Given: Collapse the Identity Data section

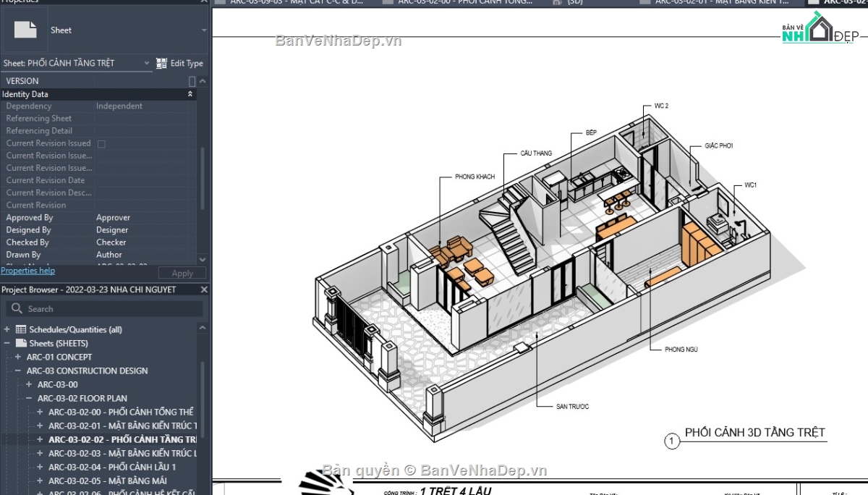Looking at the screenshot, I should tap(191, 94).
